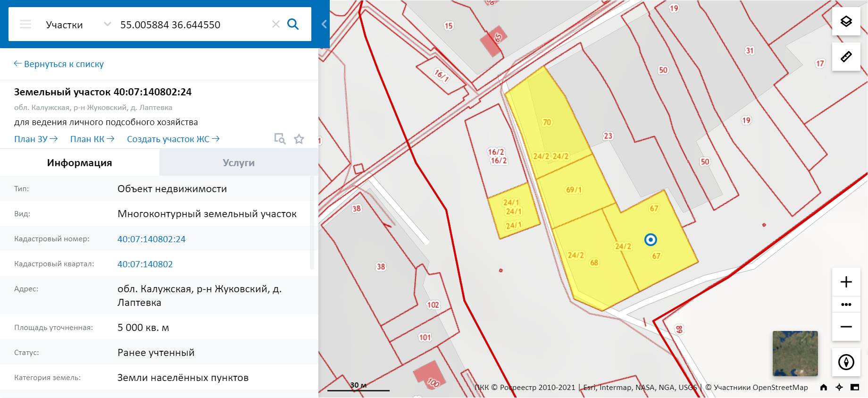Open the План ЗУ link
Viewport: 868px width, 398px height.
point(36,139)
